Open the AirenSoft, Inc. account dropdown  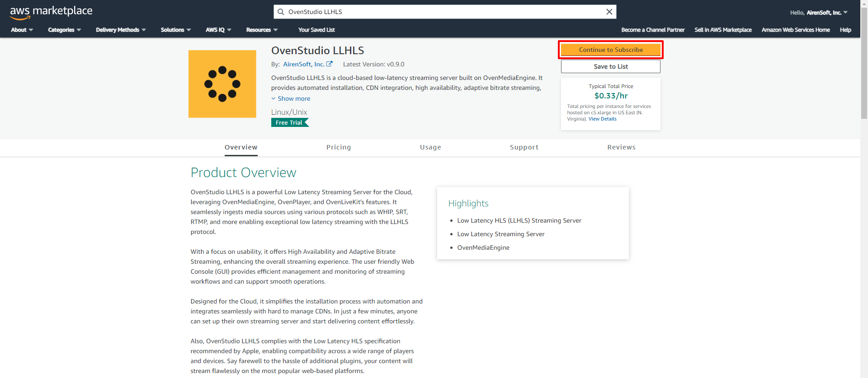click(819, 13)
